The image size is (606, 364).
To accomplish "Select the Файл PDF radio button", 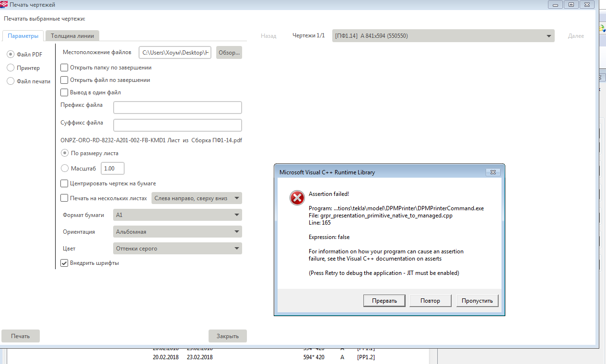I will point(11,55).
